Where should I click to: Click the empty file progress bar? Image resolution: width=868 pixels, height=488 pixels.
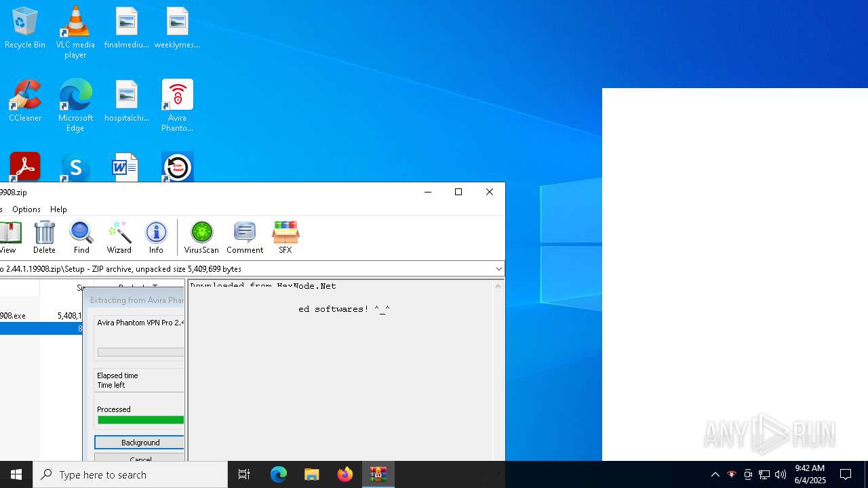[x=140, y=352]
